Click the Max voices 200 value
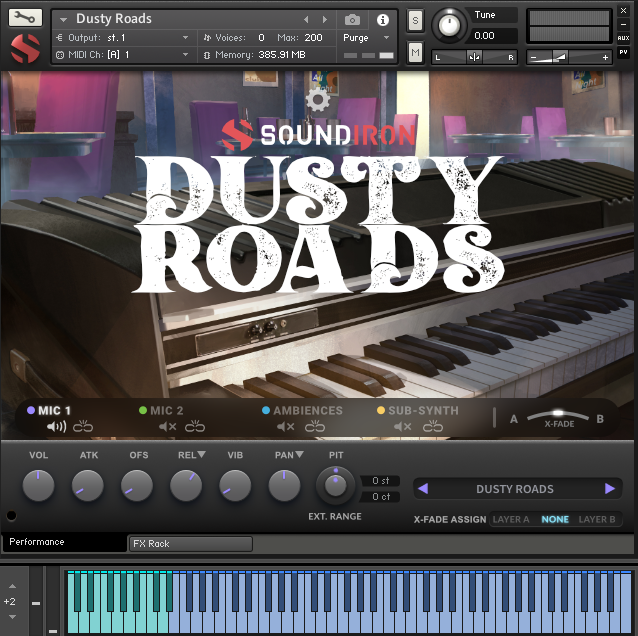The height and width of the screenshot is (636, 638). click(x=313, y=37)
